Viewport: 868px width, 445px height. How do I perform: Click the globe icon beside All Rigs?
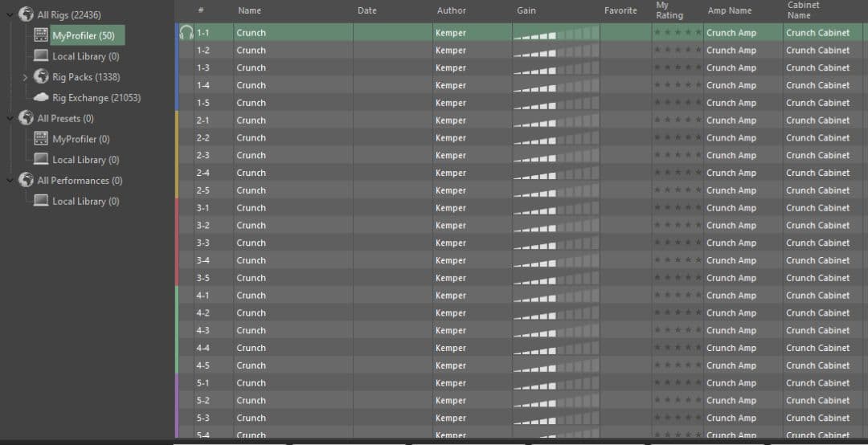tap(27, 14)
